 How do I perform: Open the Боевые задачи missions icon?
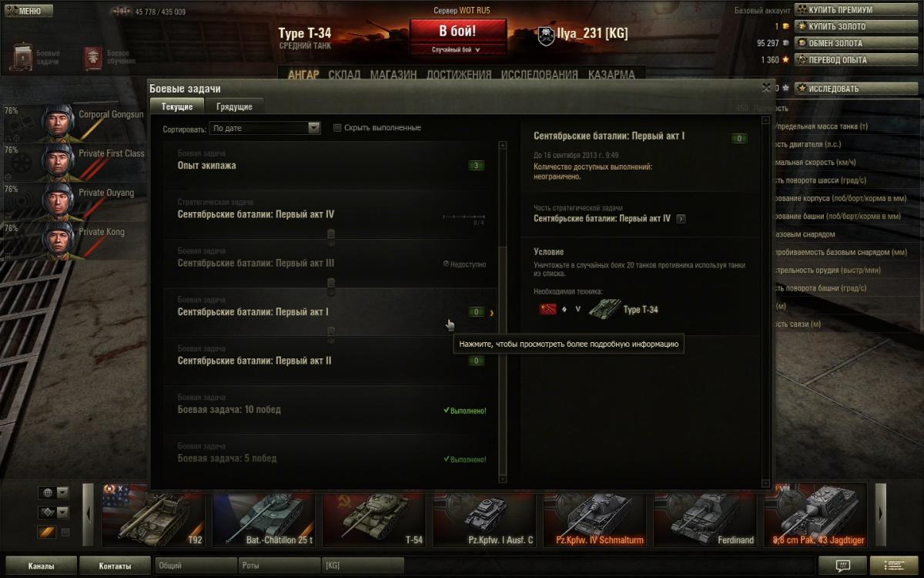coord(24,58)
